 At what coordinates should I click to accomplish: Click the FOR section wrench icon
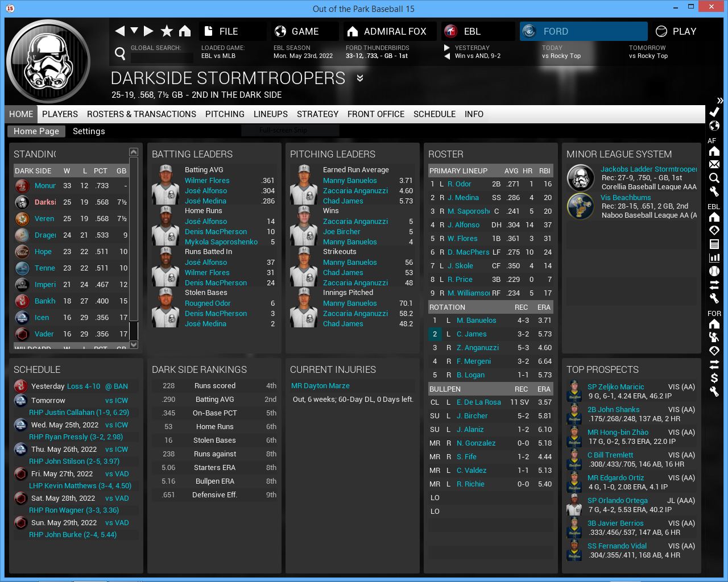click(x=714, y=392)
